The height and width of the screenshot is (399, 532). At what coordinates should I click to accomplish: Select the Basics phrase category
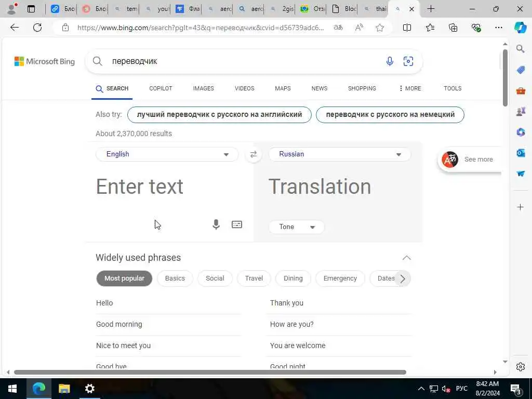coord(175,278)
